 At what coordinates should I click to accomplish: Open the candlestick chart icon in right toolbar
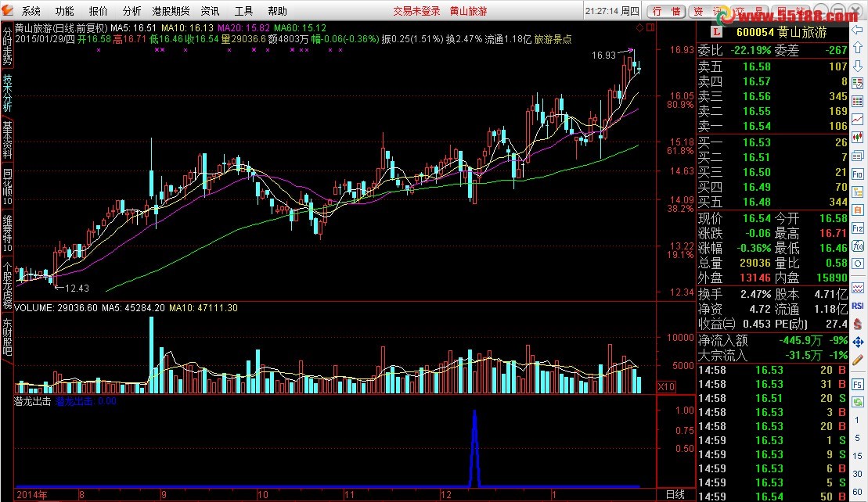click(858, 138)
